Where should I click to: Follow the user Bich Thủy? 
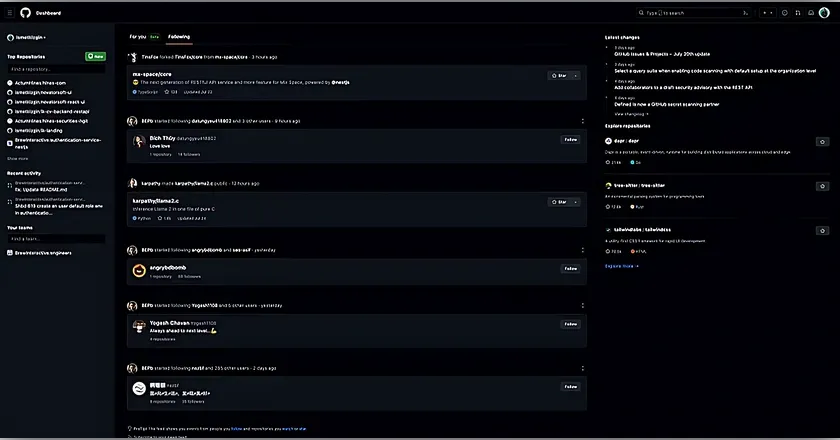click(570, 139)
